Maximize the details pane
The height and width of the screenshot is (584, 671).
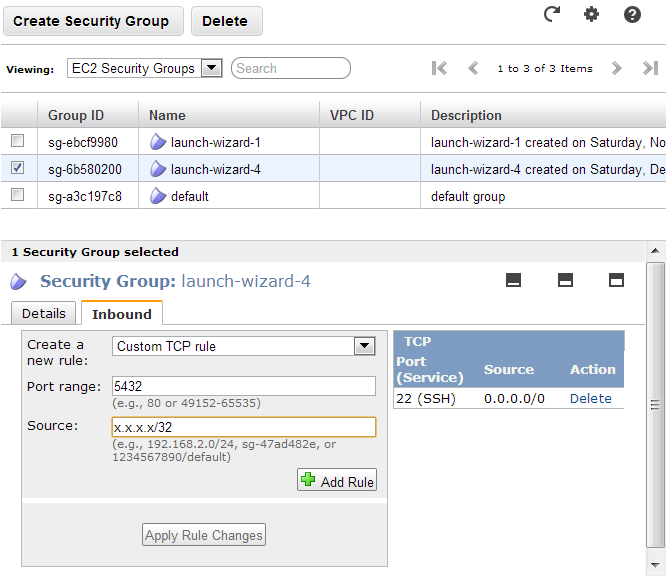616,280
